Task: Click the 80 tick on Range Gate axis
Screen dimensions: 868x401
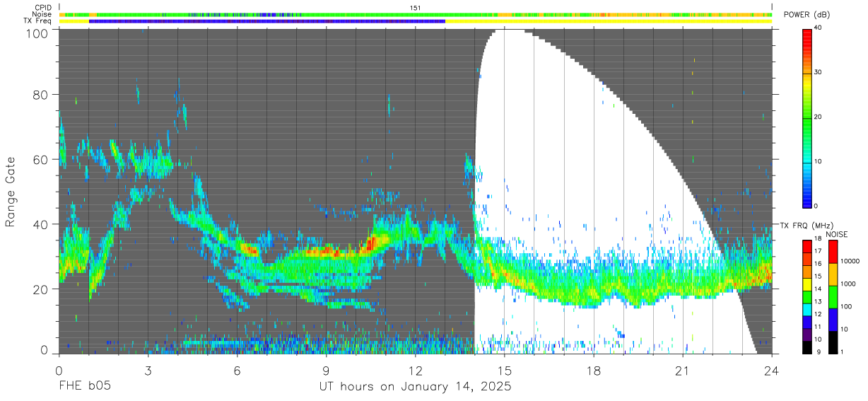Action: (x=41, y=94)
